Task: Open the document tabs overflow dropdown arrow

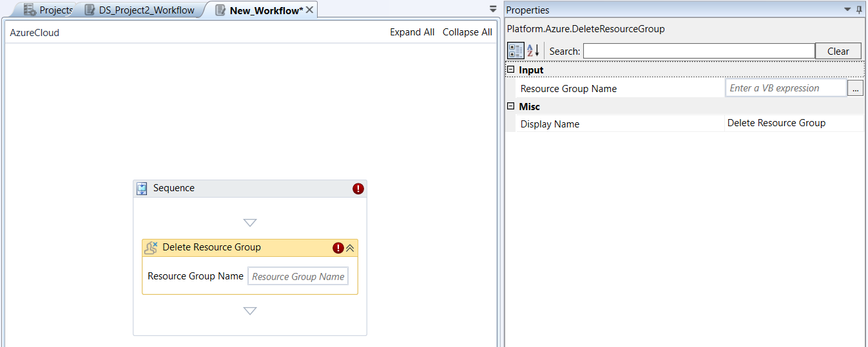Action: [493, 9]
